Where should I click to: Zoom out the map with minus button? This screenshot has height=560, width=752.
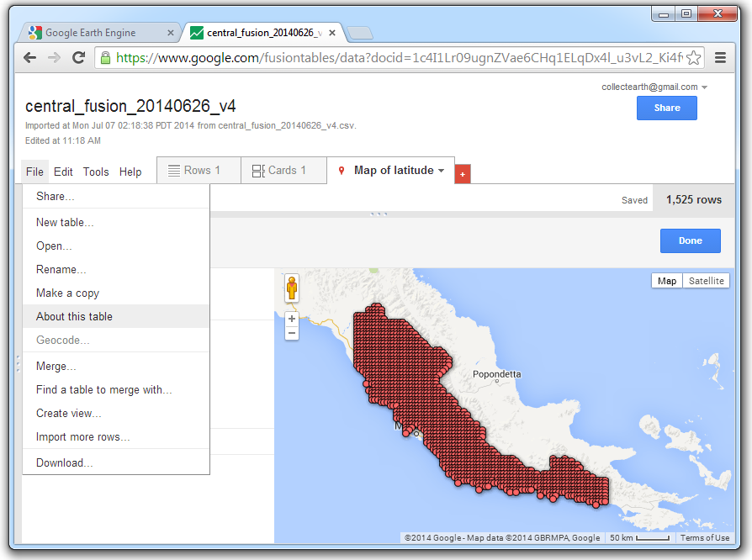[292, 333]
